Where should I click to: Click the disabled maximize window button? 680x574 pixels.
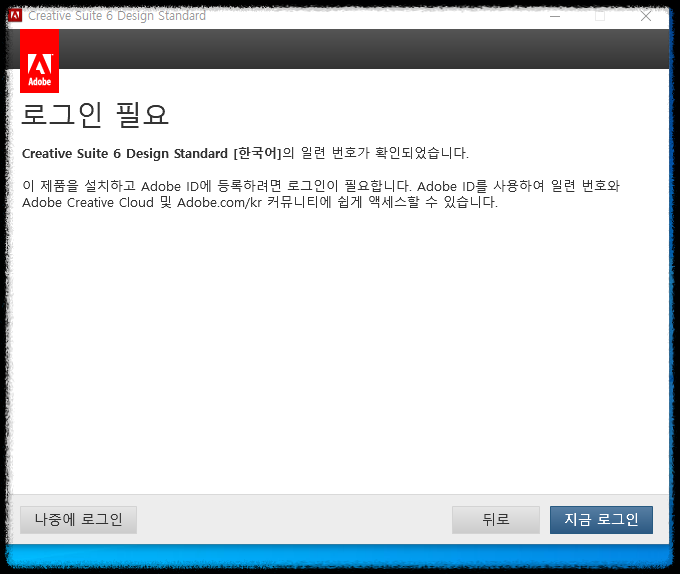point(600,16)
